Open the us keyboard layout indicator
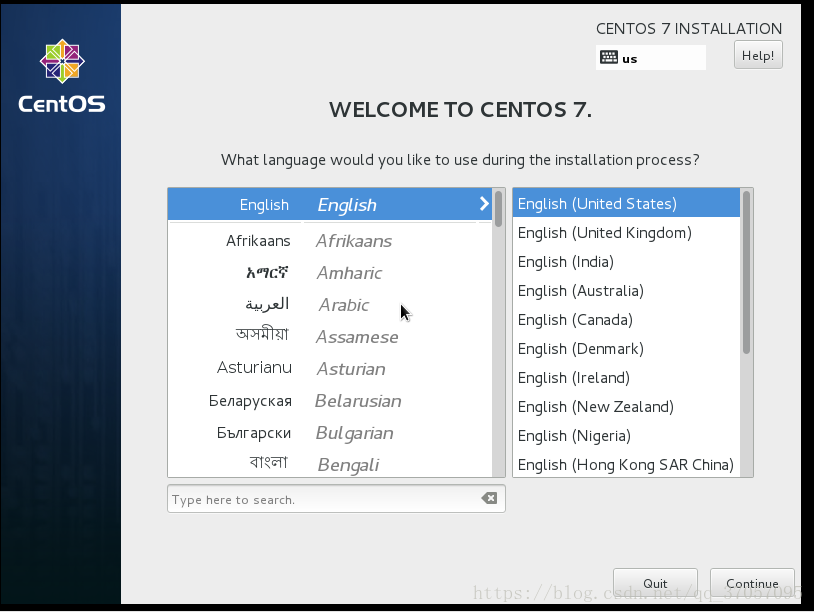The height and width of the screenshot is (613, 814). 650,57
